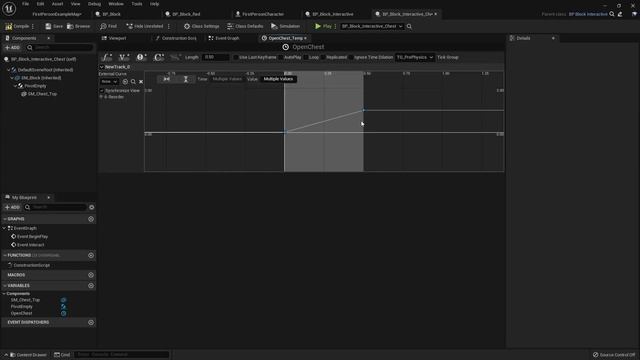Open the Content Drawer

pos(28,355)
